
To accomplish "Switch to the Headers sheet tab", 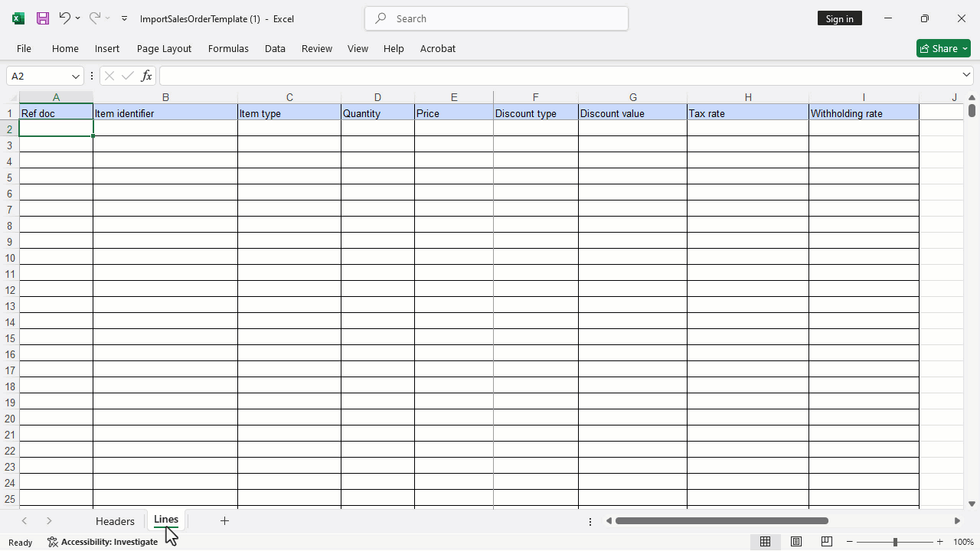I will pos(115,521).
